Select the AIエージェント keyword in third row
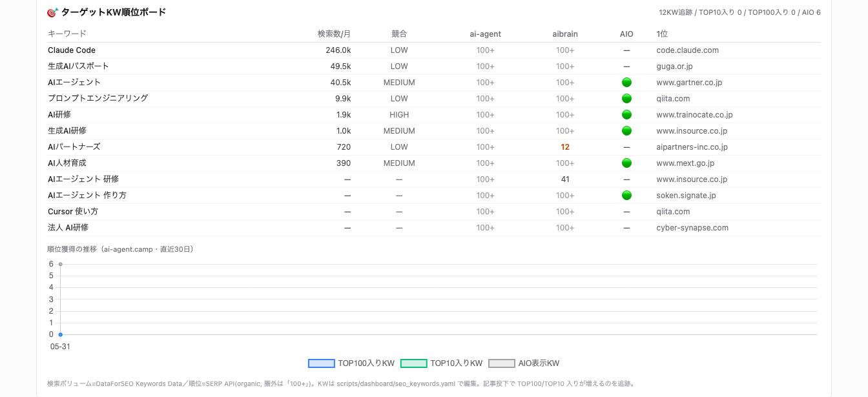 click(74, 83)
